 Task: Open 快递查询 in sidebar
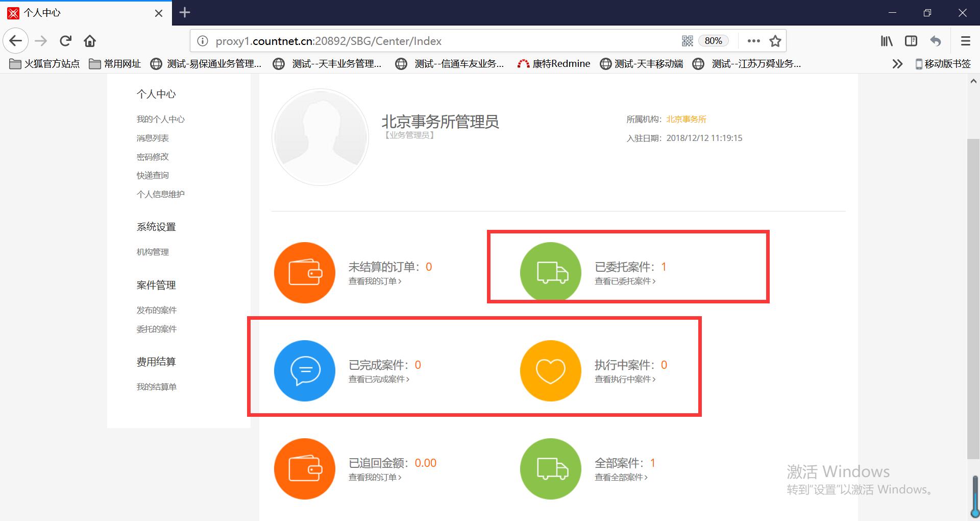(153, 175)
